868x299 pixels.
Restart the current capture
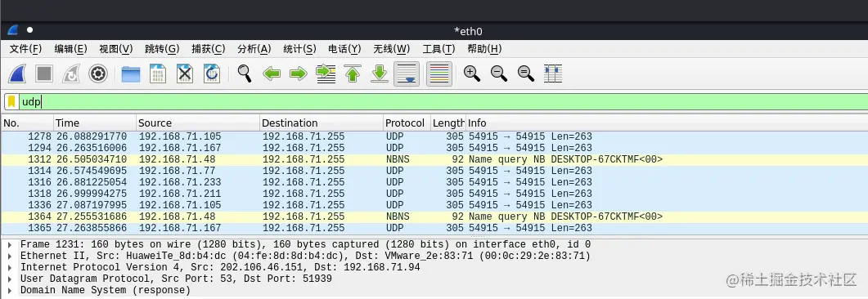point(71,74)
